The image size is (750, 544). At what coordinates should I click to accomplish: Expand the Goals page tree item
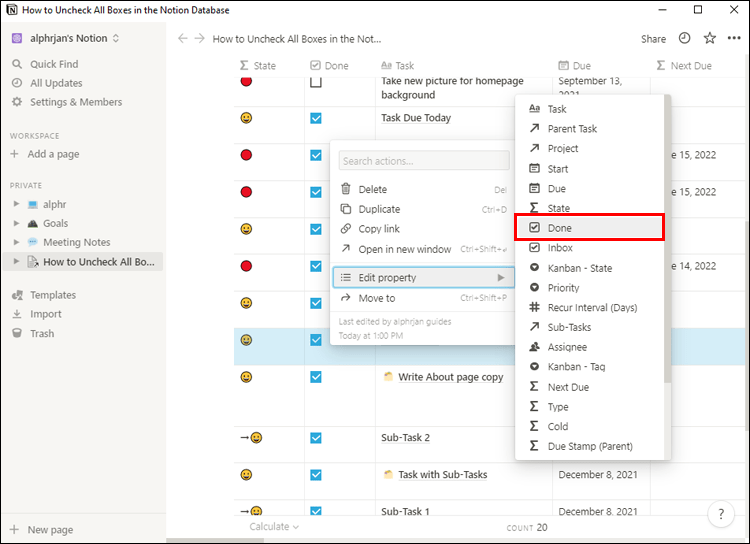point(16,223)
